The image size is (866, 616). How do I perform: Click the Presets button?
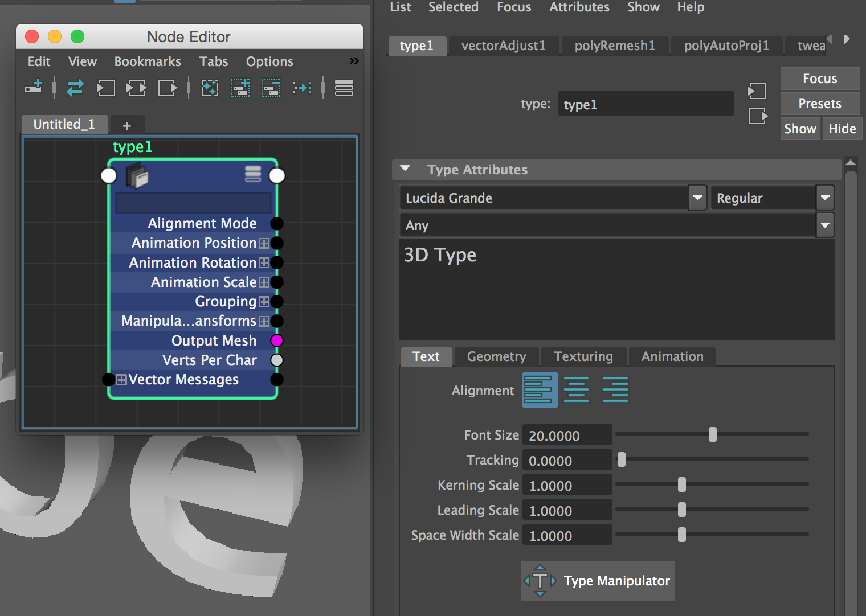[819, 103]
